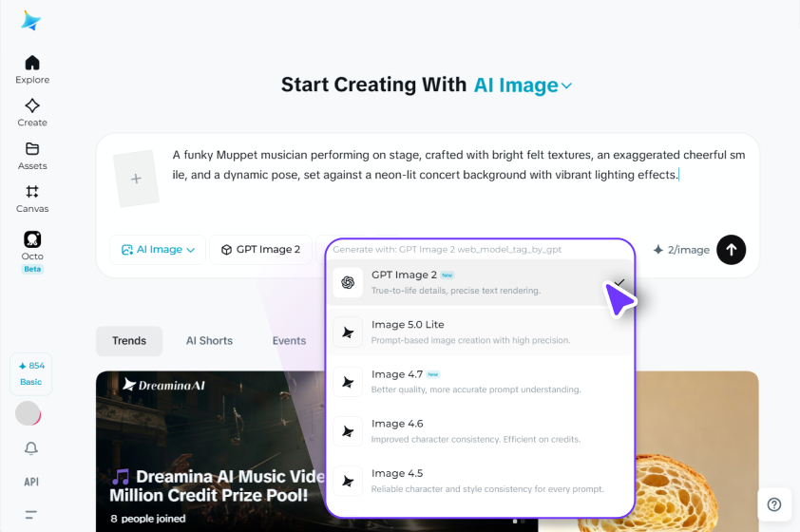Open the 854 credits Basic plan badge

point(31,374)
